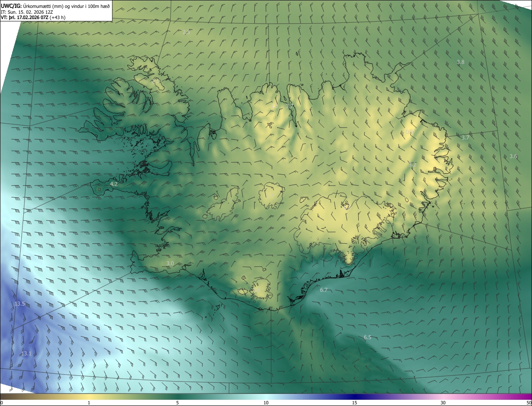
Task: Click the 15 tick label on the color scale
Action: [355, 403]
